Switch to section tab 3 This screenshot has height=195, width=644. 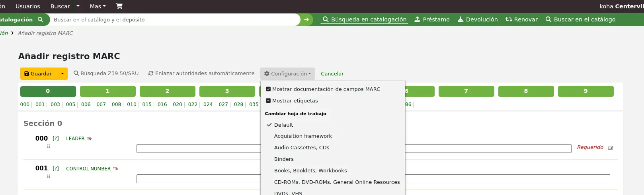click(227, 91)
